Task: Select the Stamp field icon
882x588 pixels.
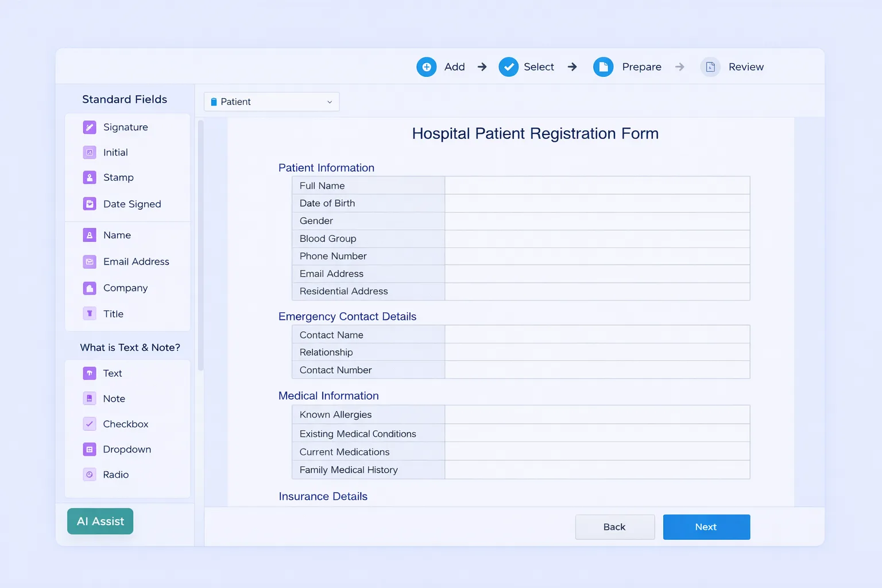Action: [90, 177]
